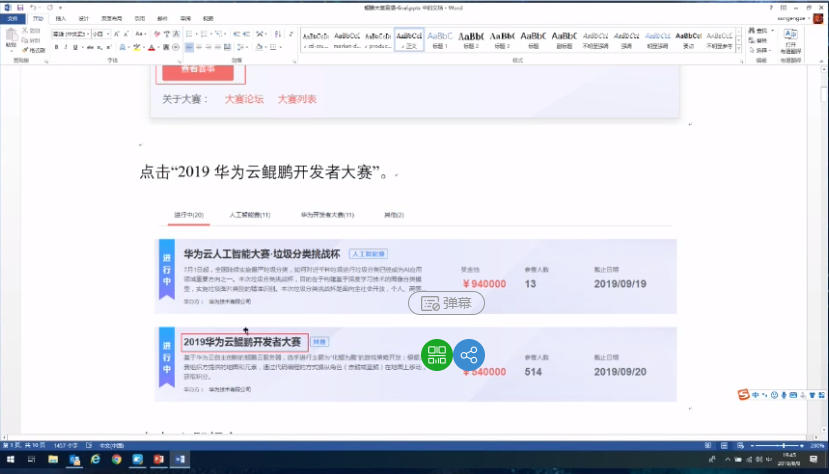
Task: Switch to the 引用 (References) ribbon tab
Action: (140, 18)
